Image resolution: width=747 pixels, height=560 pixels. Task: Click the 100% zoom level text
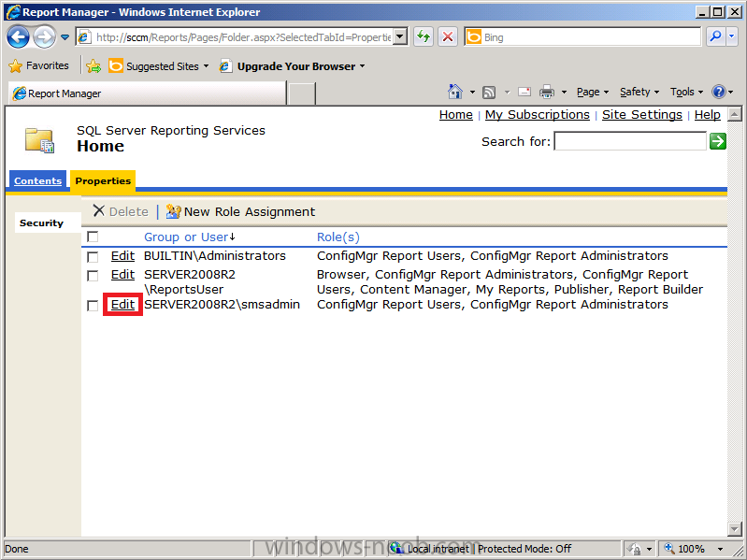(691, 549)
